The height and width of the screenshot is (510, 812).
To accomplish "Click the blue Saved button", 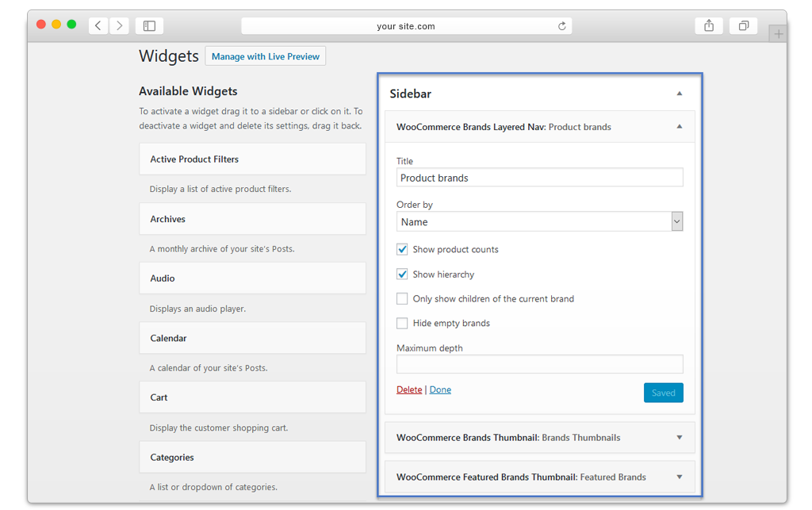I will pos(664,393).
